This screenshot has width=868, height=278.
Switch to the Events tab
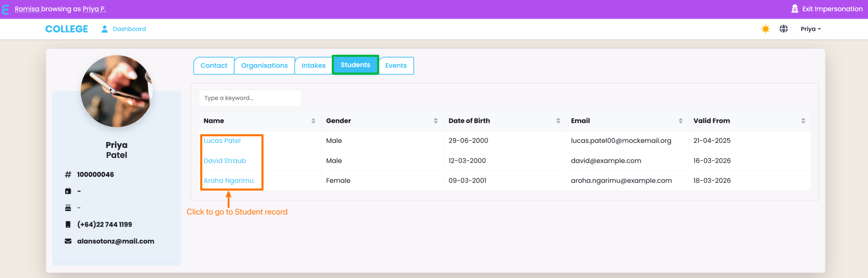pyautogui.click(x=396, y=65)
